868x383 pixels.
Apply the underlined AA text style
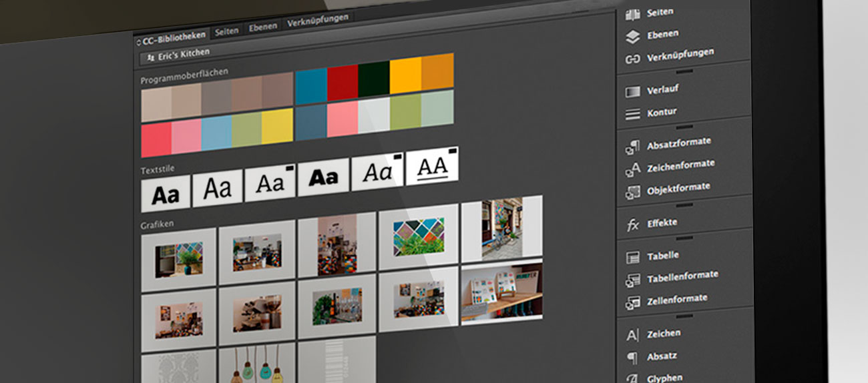(432, 167)
